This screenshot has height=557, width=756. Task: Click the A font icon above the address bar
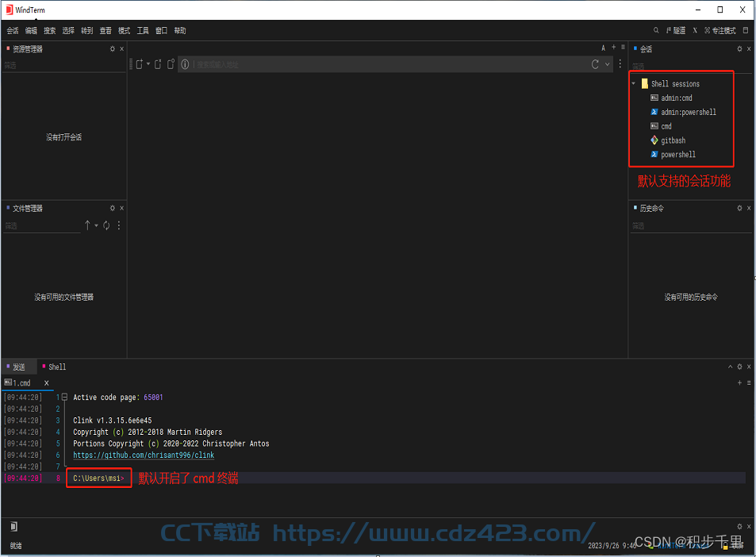603,48
